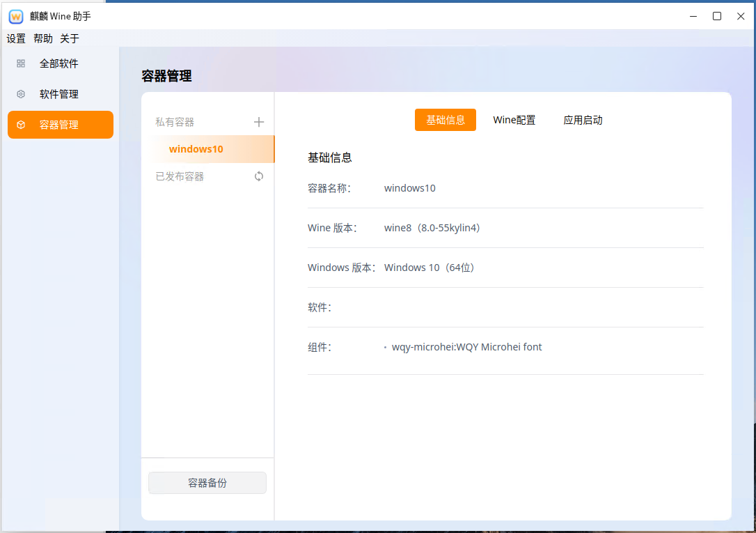Open the 关于 menu
Viewport: 756px width, 533px height.
(x=70, y=38)
